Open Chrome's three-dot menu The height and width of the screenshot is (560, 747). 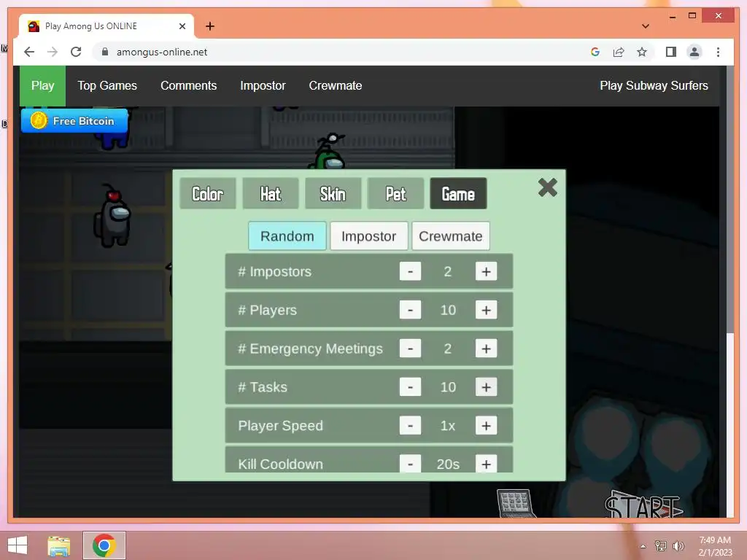718,52
